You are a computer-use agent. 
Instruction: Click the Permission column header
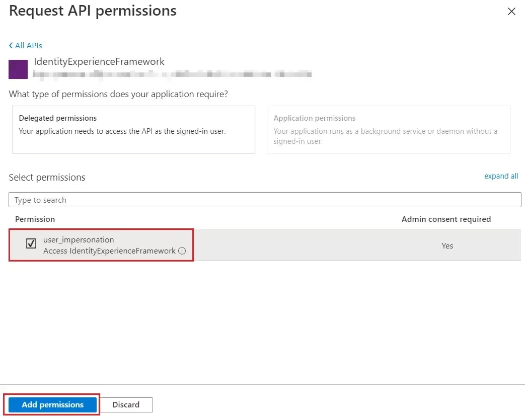pyautogui.click(x=35, y=219)
